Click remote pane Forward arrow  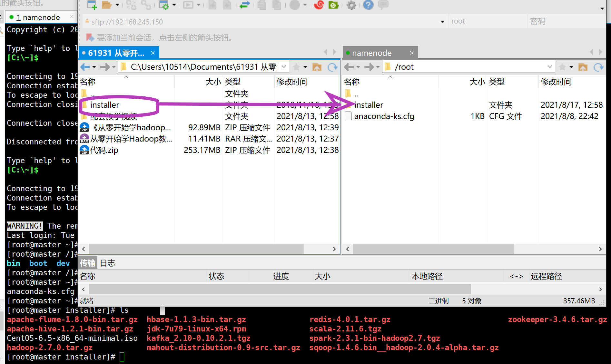click(369, 67)
